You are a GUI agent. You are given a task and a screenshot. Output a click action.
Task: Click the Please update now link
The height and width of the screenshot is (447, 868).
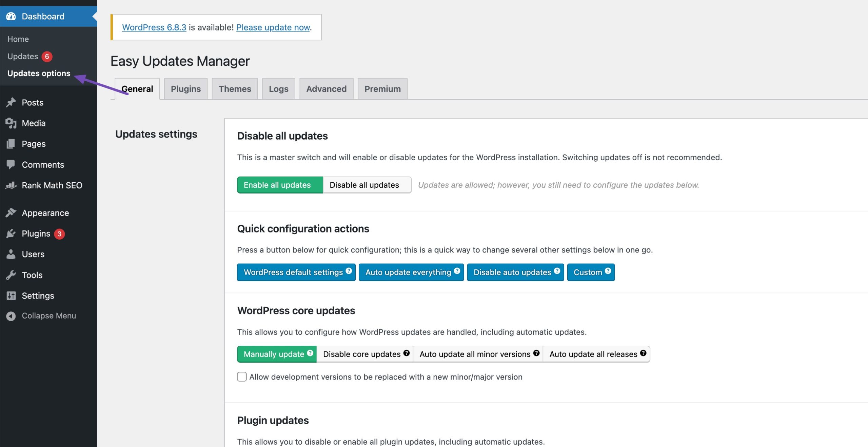(273, 27)
